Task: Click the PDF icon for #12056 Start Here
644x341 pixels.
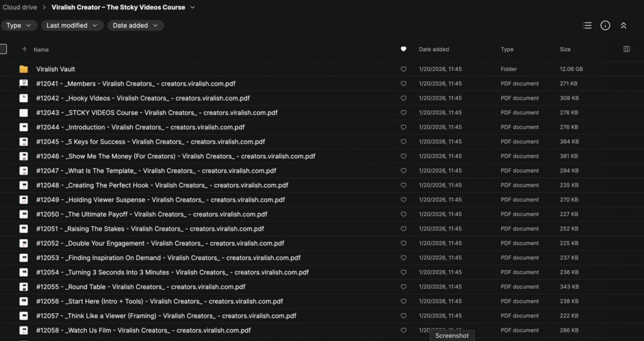Action: tap(24, 301)
